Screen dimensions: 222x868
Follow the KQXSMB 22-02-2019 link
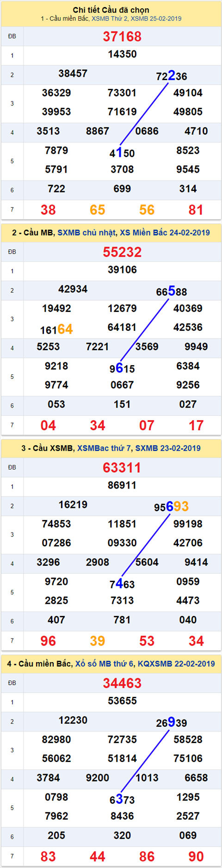point(176,664)
